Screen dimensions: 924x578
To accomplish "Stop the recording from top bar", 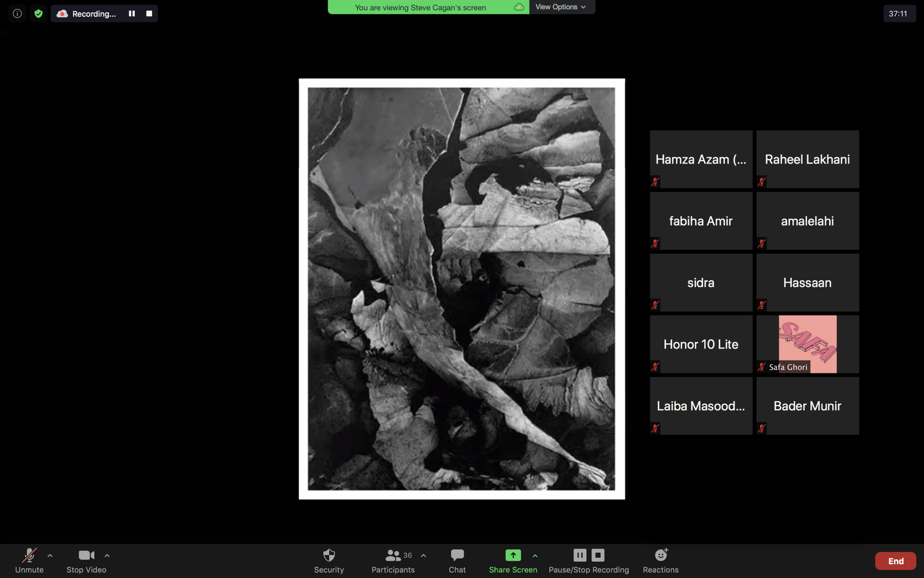I will tap(149, 13).
